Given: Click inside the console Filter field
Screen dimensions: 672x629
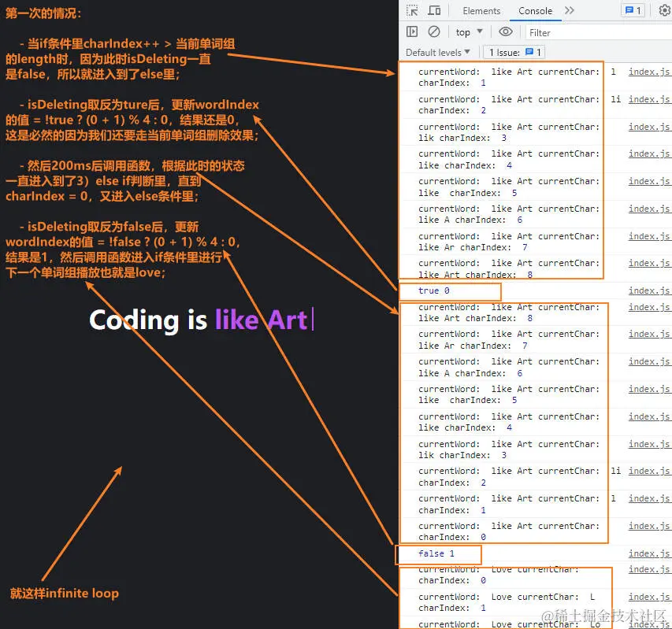Looking at the screenshot, I should click(x=551, y=32).
